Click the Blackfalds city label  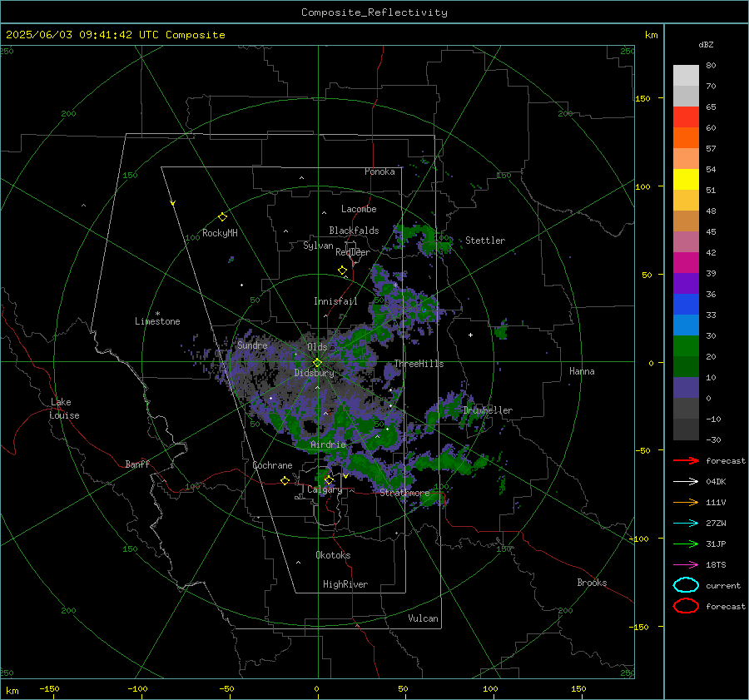(354, 231)
